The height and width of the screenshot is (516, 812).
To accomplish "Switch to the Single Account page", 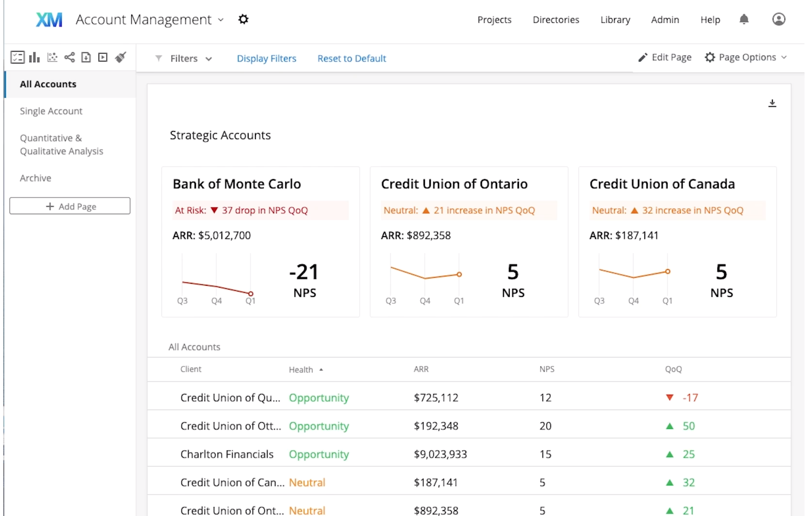I will coord(51,111).
